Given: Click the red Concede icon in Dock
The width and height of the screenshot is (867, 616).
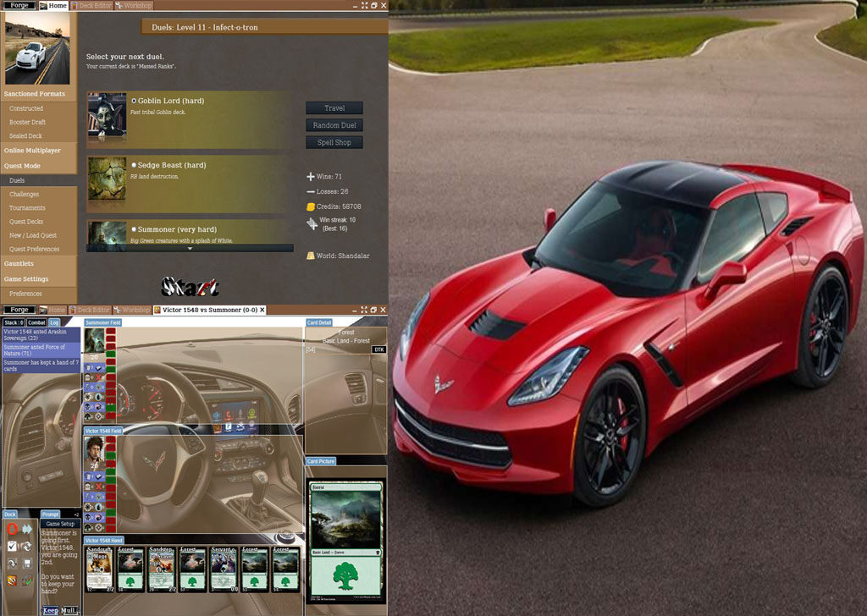Looking at the screenshot, I should (x=13, y=529).
